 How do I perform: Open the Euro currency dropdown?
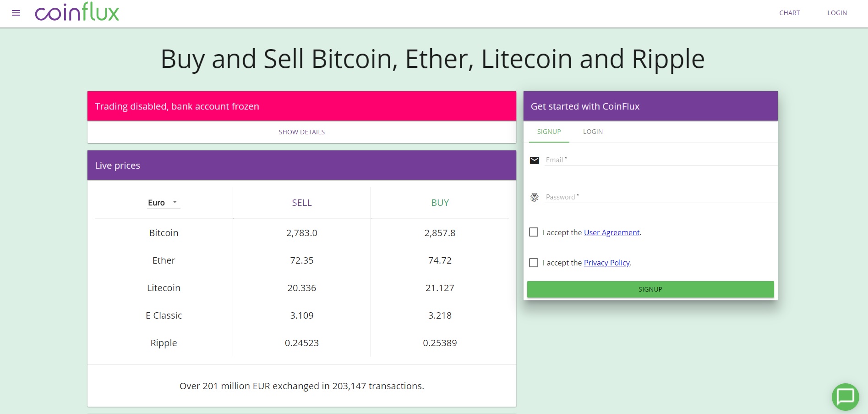tap(163, 203)
